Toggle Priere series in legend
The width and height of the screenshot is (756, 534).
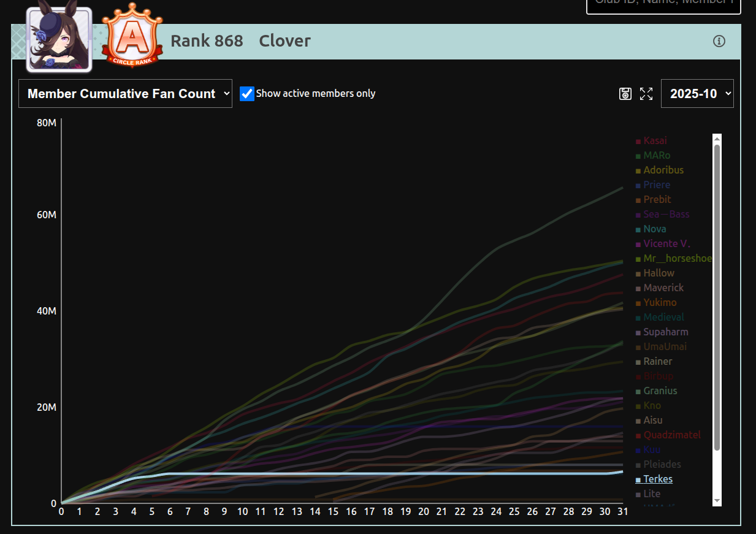653,185
